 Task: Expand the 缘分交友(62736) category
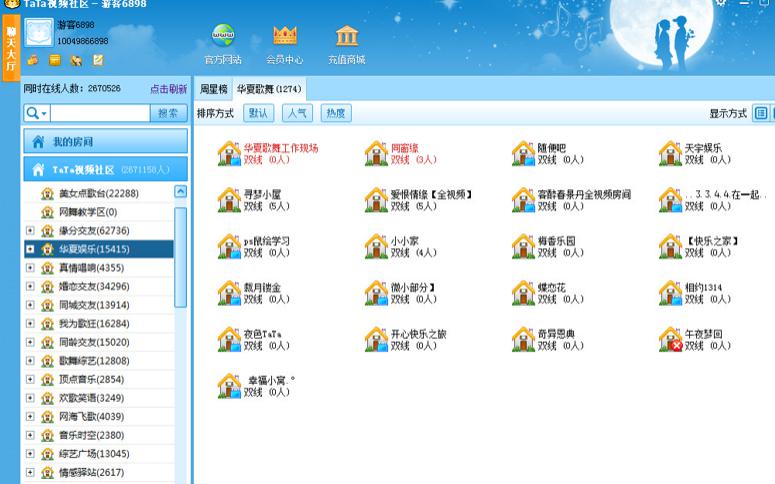pos(30,230)
